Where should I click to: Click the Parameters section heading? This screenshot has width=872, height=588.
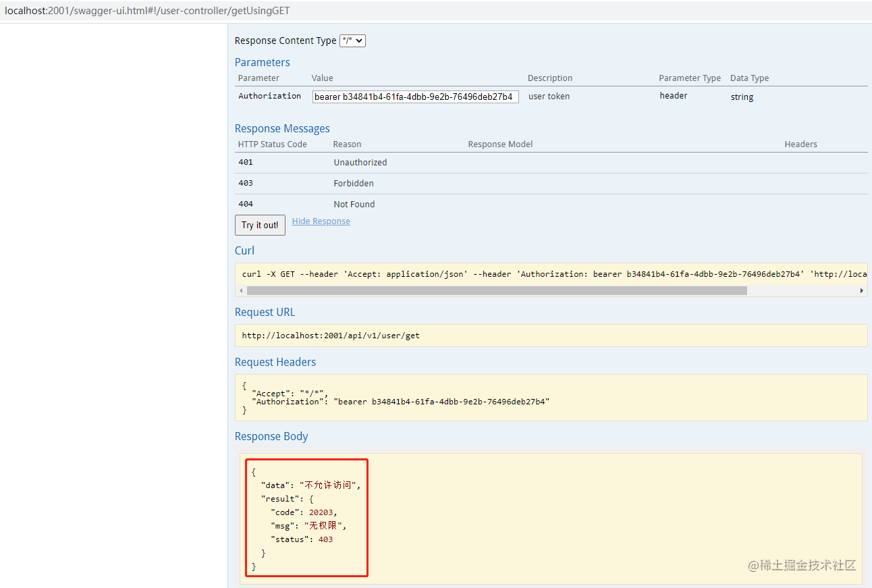tap(263, 62)
